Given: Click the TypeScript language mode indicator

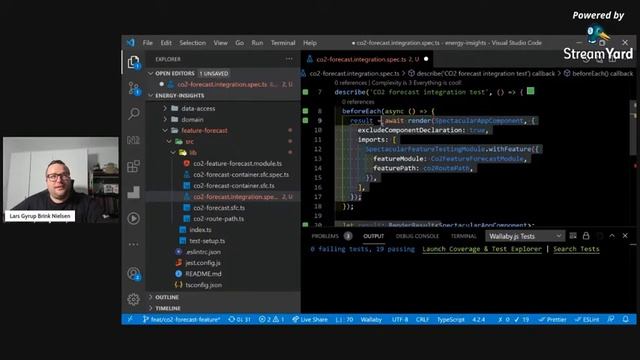Looking at the screenshot, I should (x=451, y=319).
